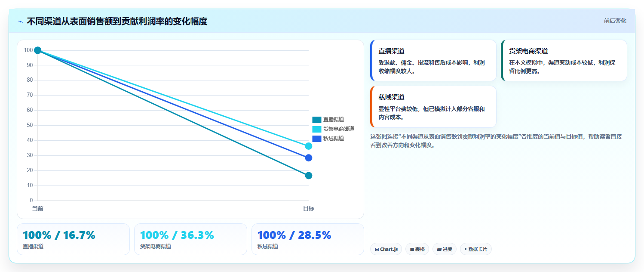The image size is (644, 272).
Task: Click the shared starting data point at 当前
Action: pyautogui.click(x=37, y=50)
